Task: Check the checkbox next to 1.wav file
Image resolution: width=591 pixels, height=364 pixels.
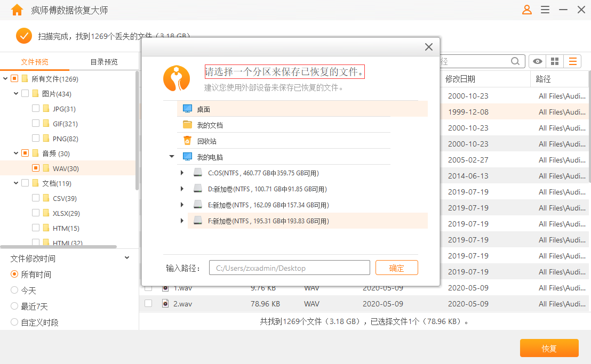Action: (x=148, y=287)
